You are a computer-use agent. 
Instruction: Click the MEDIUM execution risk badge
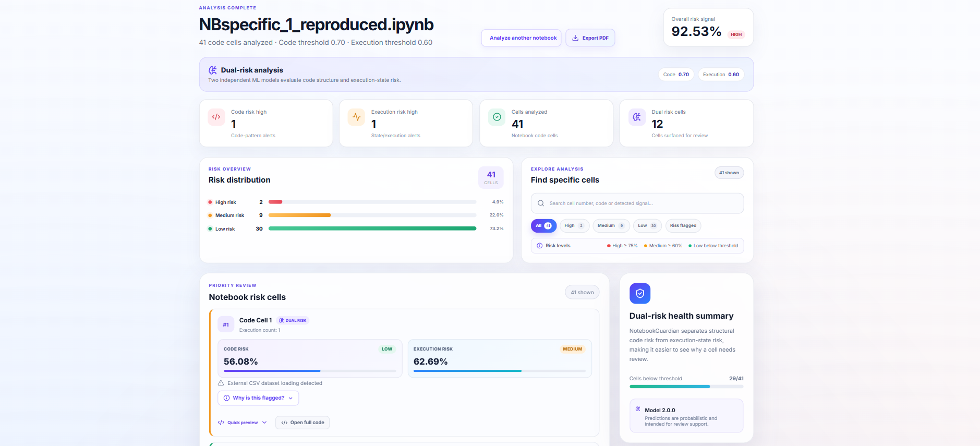click(572, 349)
